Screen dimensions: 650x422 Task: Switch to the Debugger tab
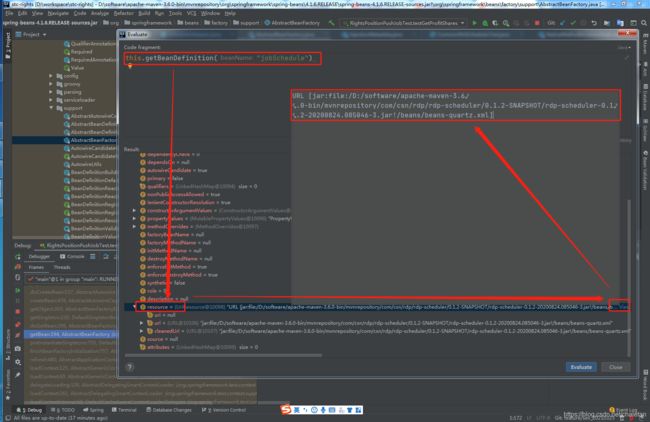coord(39,257)
